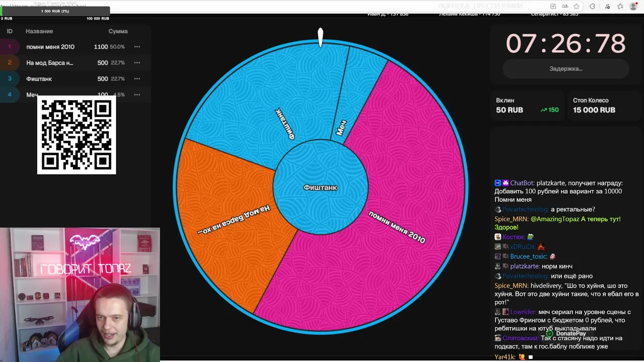
Task: Bookmark page with the star icon
Action: pos(577,7)
